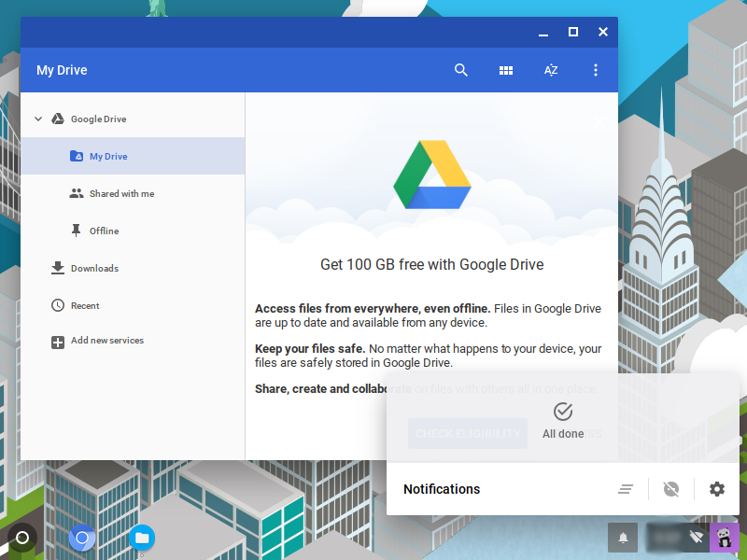Clear all notifications
This screenshot has width=747, height=560.
click(x=626, y=489)
